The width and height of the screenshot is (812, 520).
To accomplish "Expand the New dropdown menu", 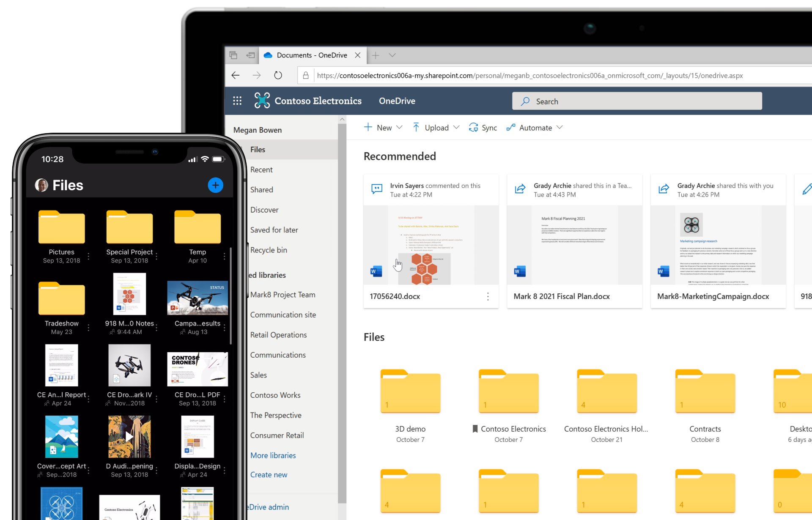I will (398, 128).
